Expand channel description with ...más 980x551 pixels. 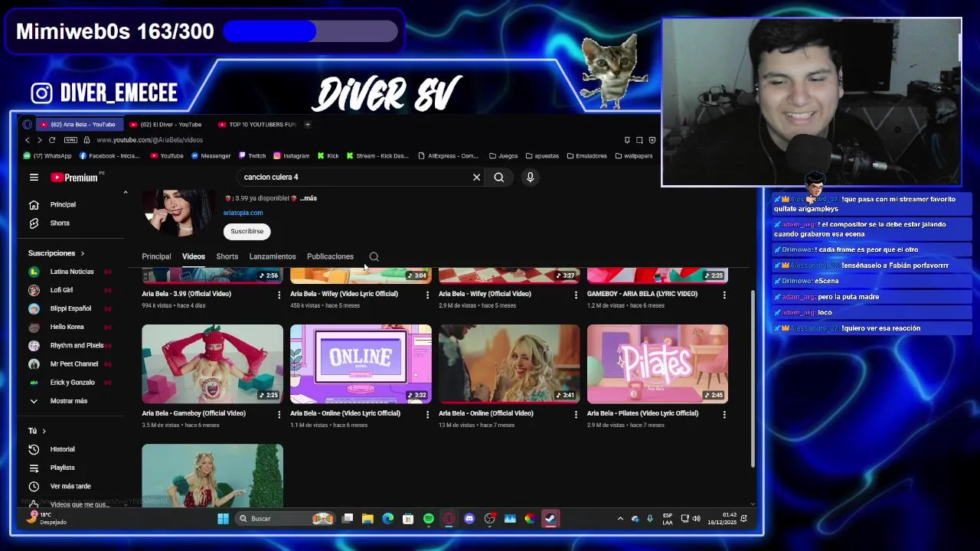click(x=309, y=198)
